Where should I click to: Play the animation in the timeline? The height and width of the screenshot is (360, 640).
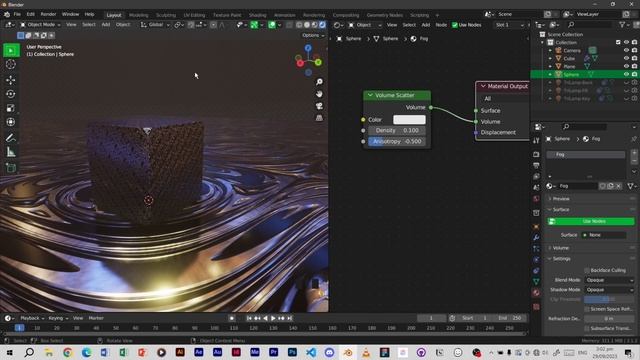pos(273,318)
